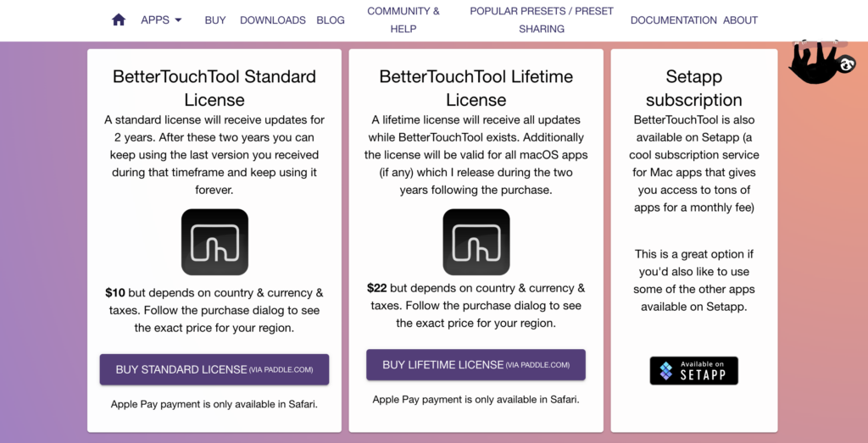Select the BetterTouchTool Standard License heading
The height and width of the screenshot is (443, 868).
click(214, 88)
